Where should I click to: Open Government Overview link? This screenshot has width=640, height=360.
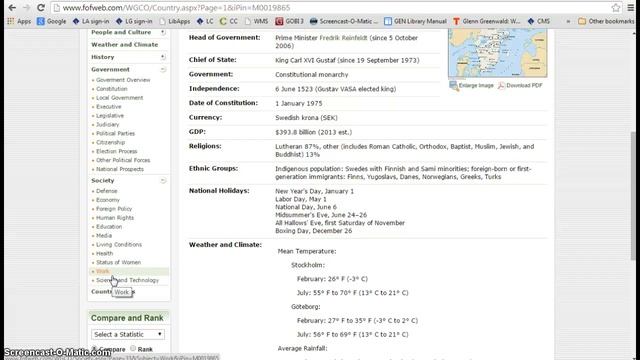click(123, 80)
